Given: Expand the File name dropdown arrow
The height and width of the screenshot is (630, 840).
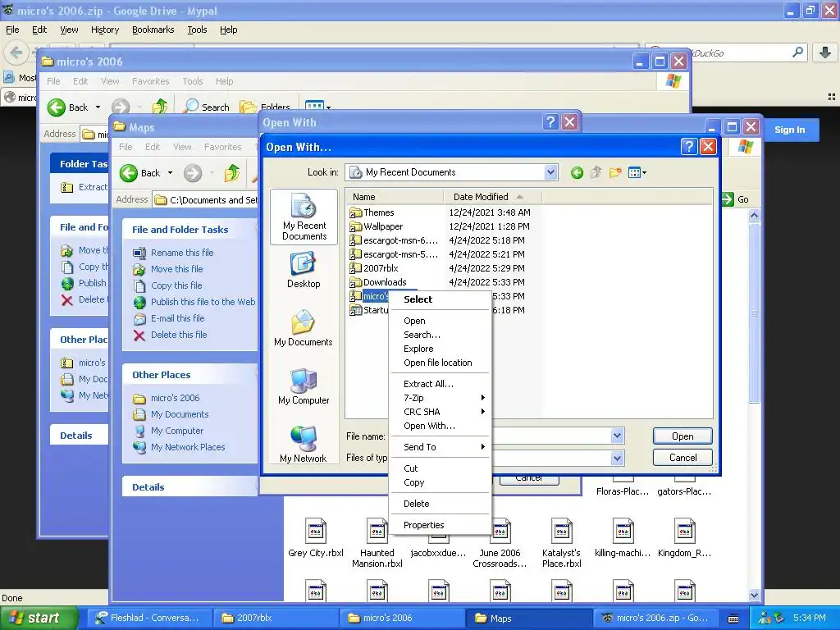Looking at the screenshot, I should click(617, 436).
